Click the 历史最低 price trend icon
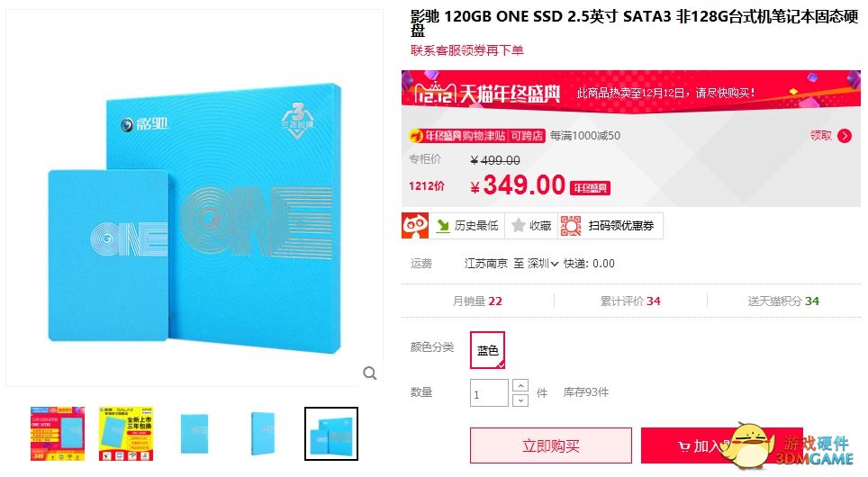The image size is (868, 477). pyautogui.click(x=443, y=225)
